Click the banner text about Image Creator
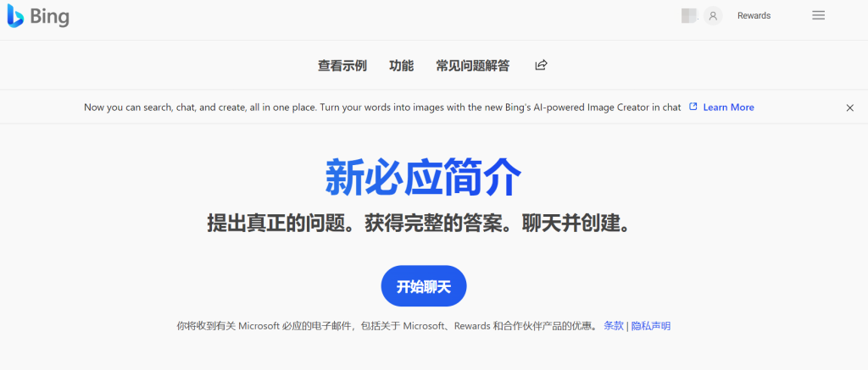 pos(382,108)
